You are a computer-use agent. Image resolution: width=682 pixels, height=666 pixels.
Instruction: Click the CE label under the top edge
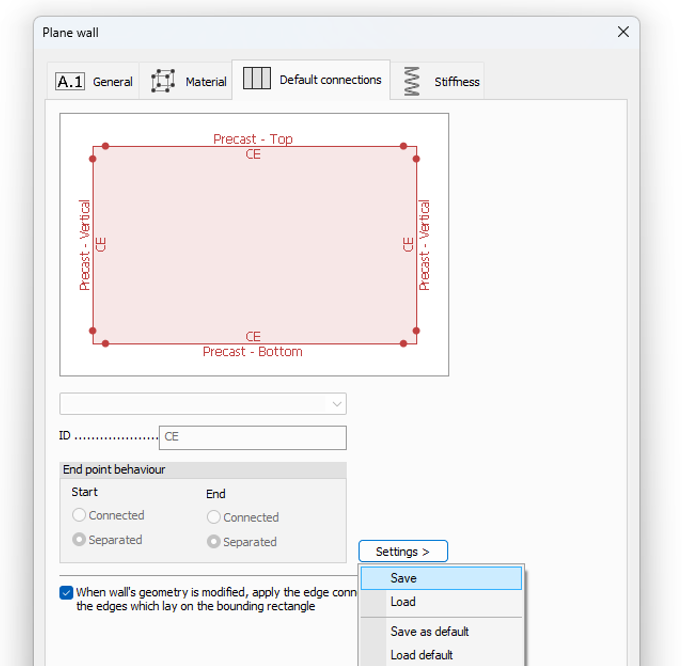click(x=253, y=154)
